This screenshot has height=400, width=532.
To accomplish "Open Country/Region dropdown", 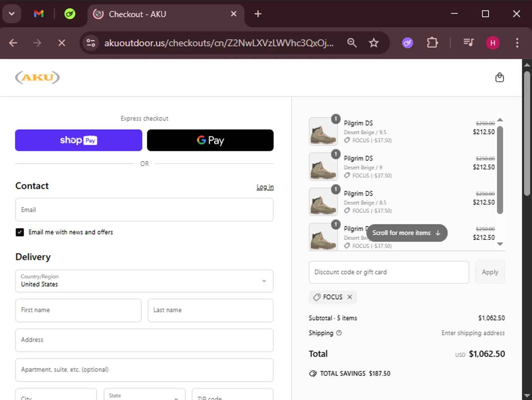I will tap(144, 281).
